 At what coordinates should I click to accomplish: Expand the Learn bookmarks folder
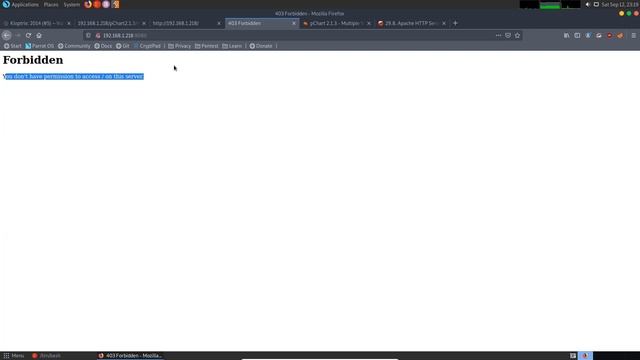[x=232, y=46]
